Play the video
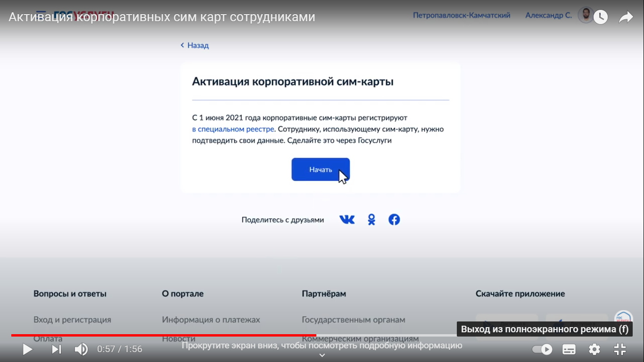 pos(28,349)
